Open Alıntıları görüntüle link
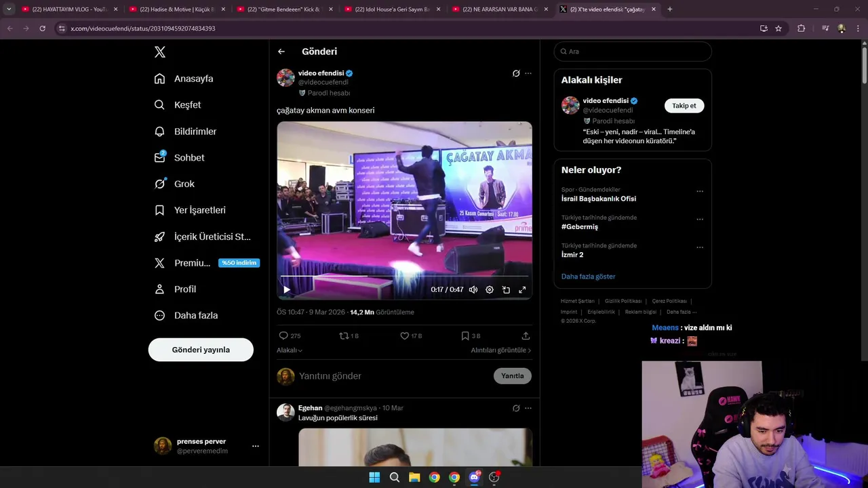 (501, 350)
